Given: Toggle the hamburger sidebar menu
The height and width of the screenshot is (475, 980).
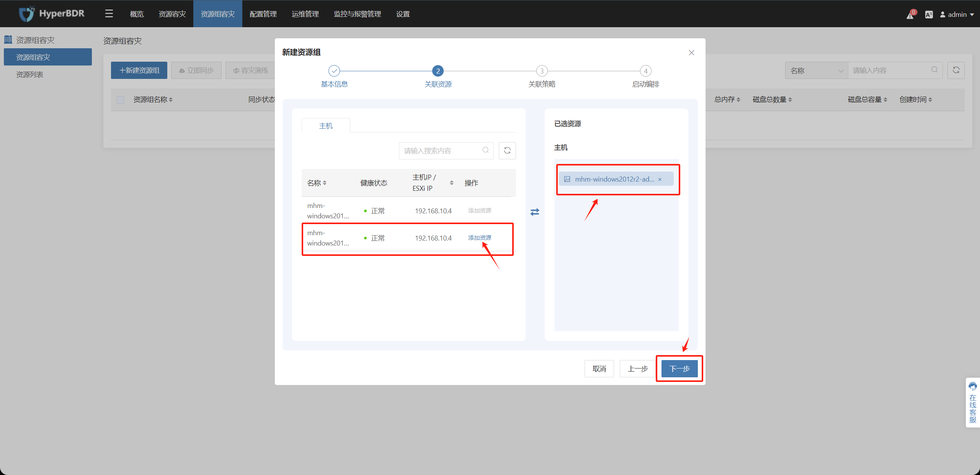Looking at the screenshot, I should point(109,14).
